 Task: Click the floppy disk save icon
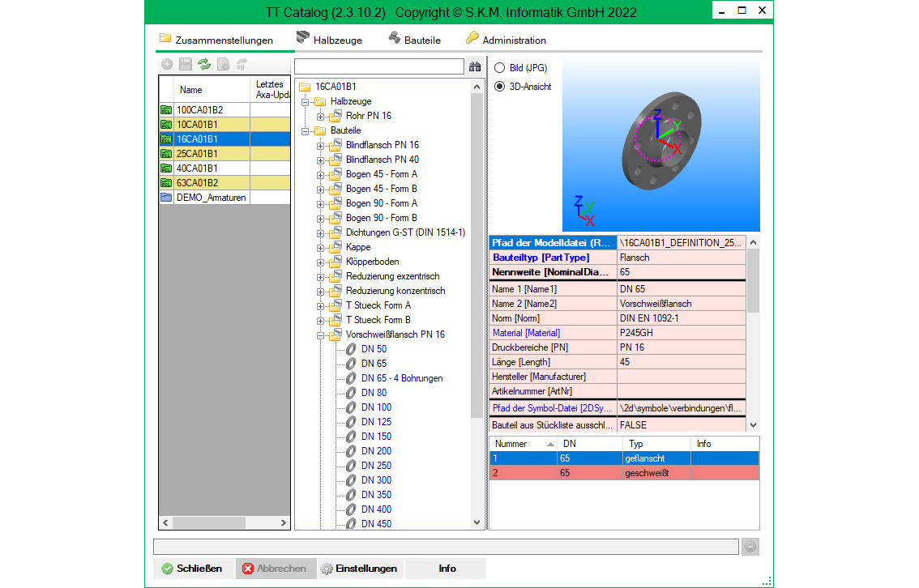[186, 65]
